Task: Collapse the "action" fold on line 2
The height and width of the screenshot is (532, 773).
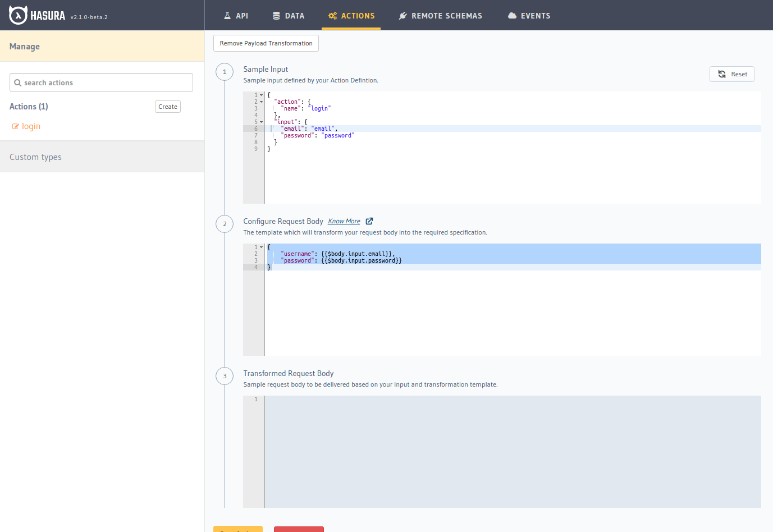Action: (x=261, y=102)
